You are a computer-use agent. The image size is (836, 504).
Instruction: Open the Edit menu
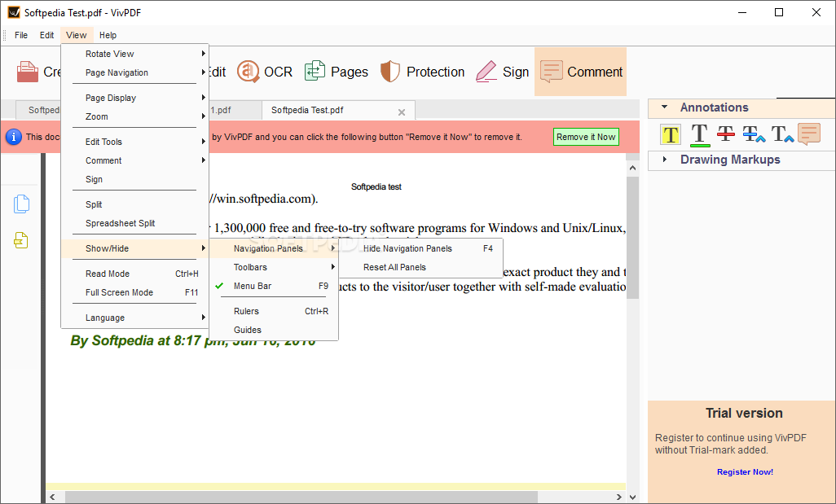[47, 35]
